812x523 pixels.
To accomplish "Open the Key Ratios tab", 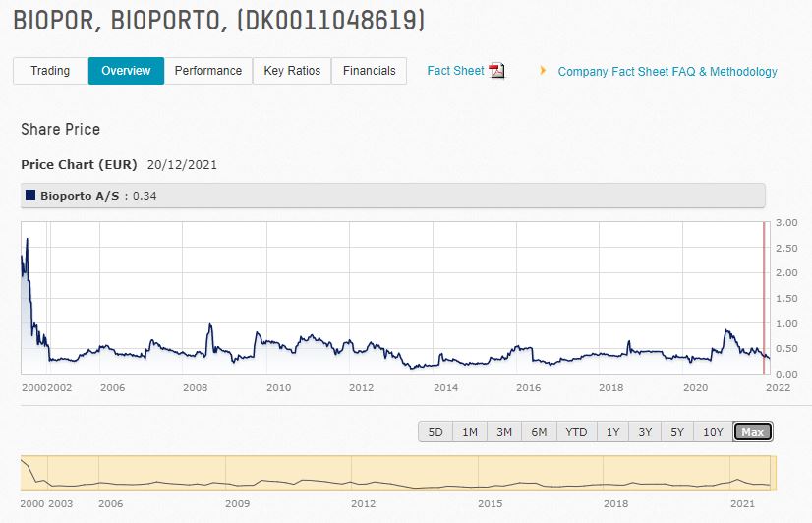I will coord(292,71).
